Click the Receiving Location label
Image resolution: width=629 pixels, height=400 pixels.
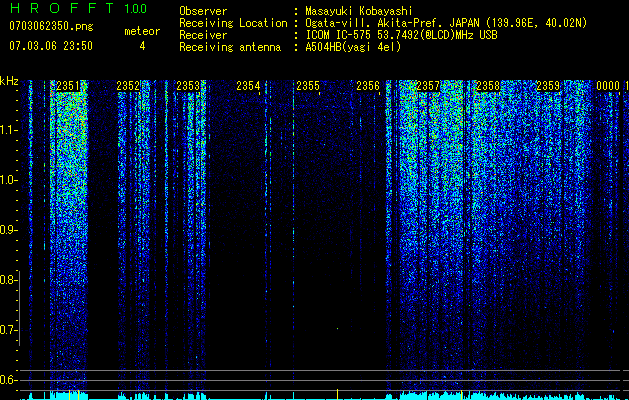[233, 23]
